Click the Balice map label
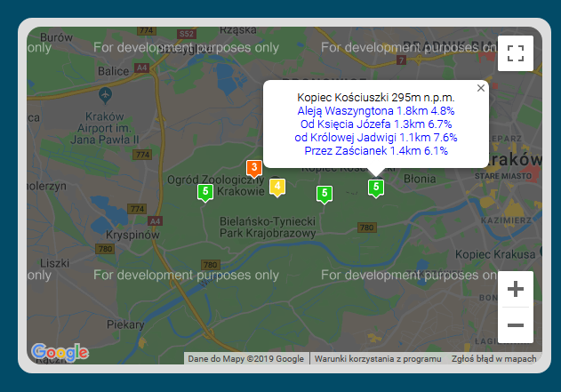Screen dimensions: 561x392 [x=113, y=71]
